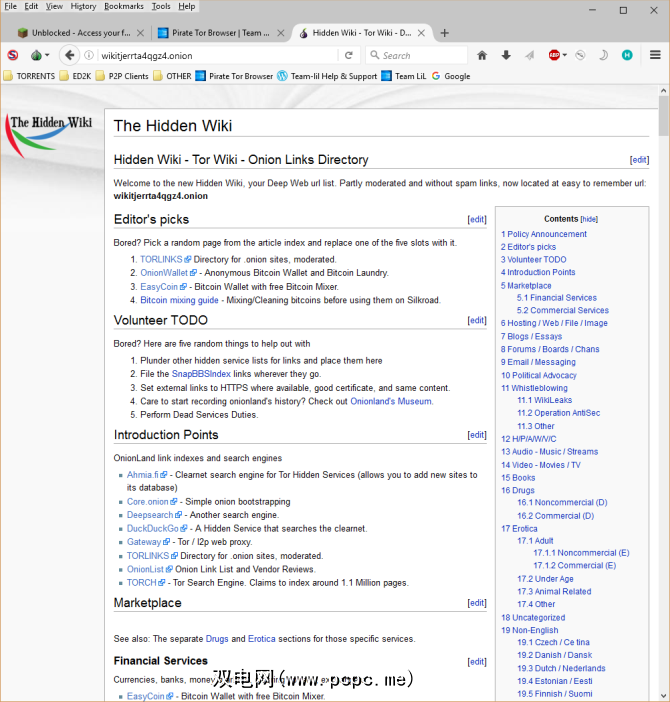The width and height of the screenshot is (670, 702).
Task: Click the green H toolbar icon
Action: tap(627, 56)
